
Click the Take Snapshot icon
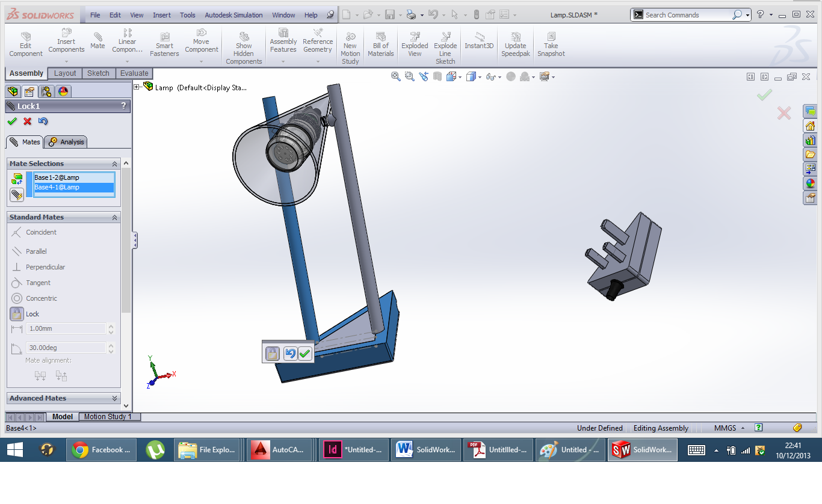551,45
